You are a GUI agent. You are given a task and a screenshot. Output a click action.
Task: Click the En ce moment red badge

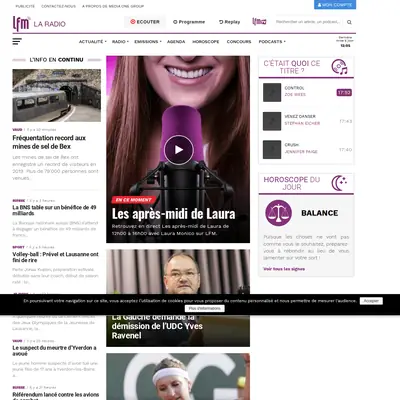134,200
